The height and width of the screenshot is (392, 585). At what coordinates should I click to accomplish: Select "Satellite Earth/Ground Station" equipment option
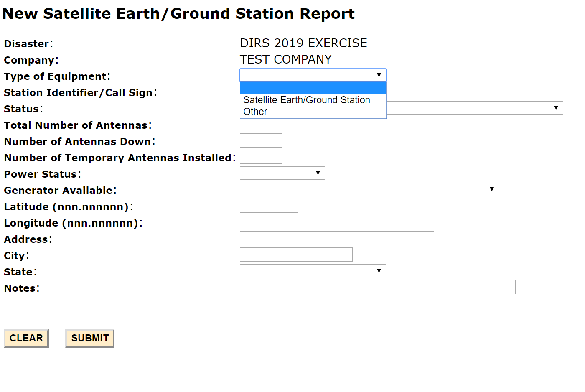point(306,100)
